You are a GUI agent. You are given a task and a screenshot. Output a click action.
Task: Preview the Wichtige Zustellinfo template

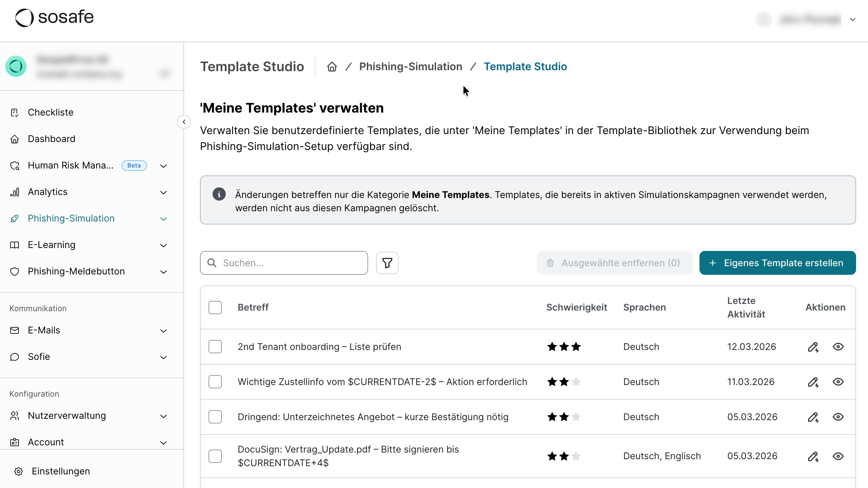point(838,382)
